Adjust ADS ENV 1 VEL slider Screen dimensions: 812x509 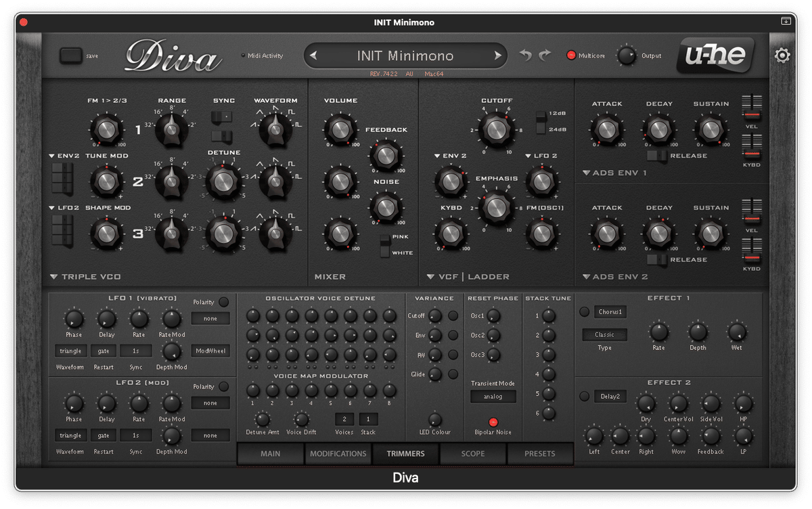(x=752, y=107)
